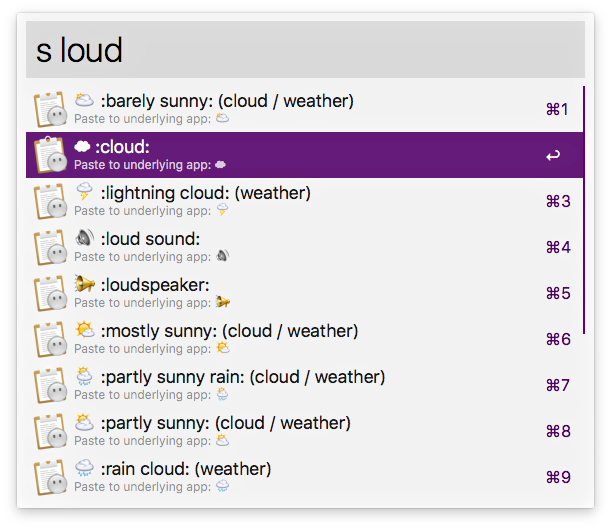Click clipboard icon on loud sound row
The image size is (611, 529).
(50, 247)
